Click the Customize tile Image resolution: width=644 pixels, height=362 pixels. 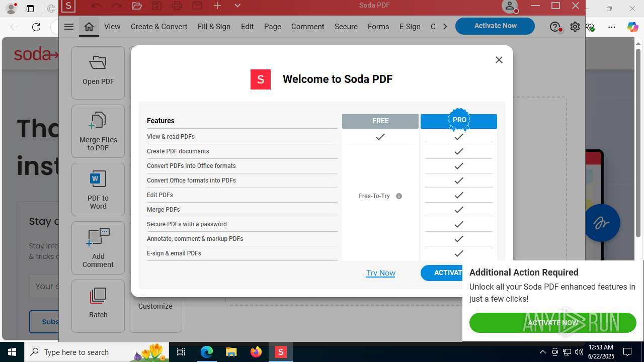click(155, 306)
